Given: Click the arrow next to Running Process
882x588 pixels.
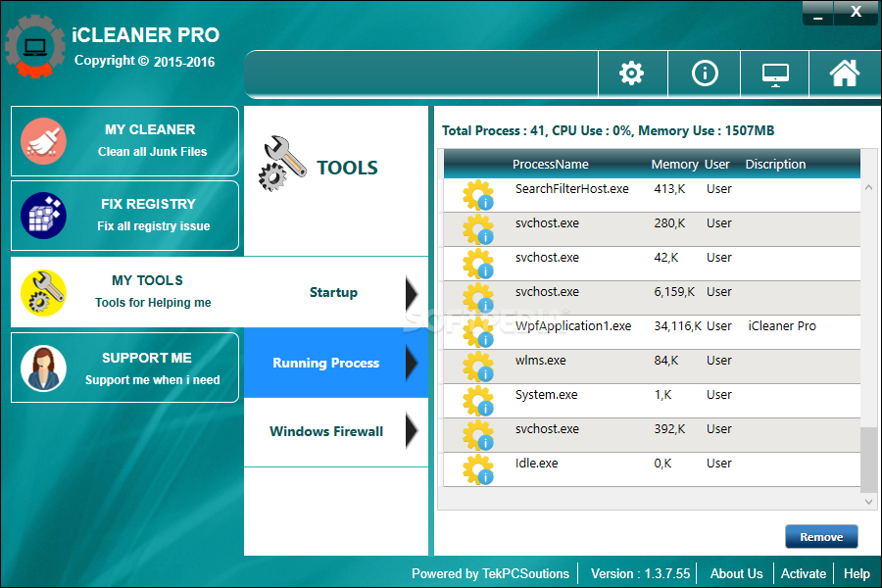Looking at the screenshot, I should tap(412, 364).
